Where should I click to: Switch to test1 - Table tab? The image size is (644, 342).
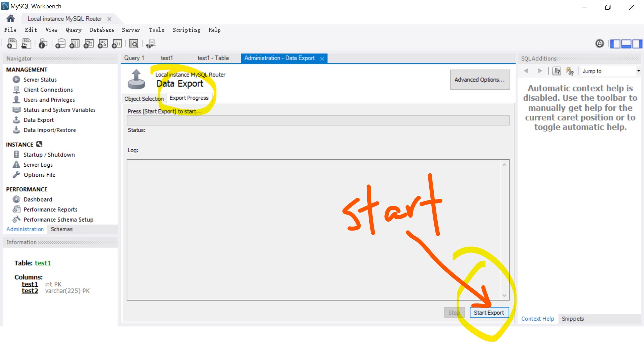pyautogui.click(x=213, y=58)
